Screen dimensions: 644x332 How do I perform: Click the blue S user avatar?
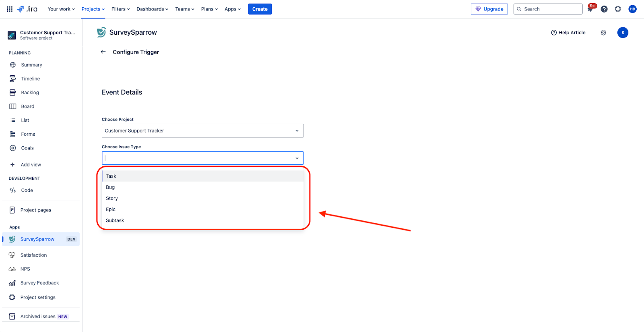click(623, 33)
